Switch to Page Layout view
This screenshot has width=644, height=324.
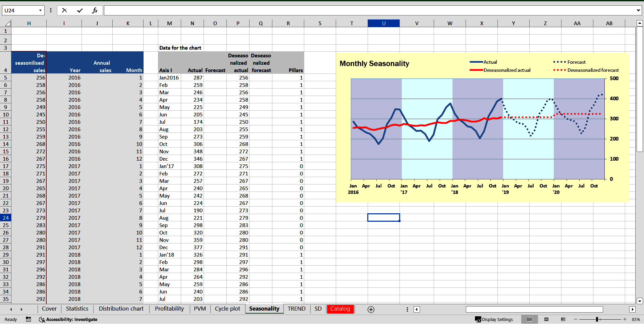coord(546,319)
